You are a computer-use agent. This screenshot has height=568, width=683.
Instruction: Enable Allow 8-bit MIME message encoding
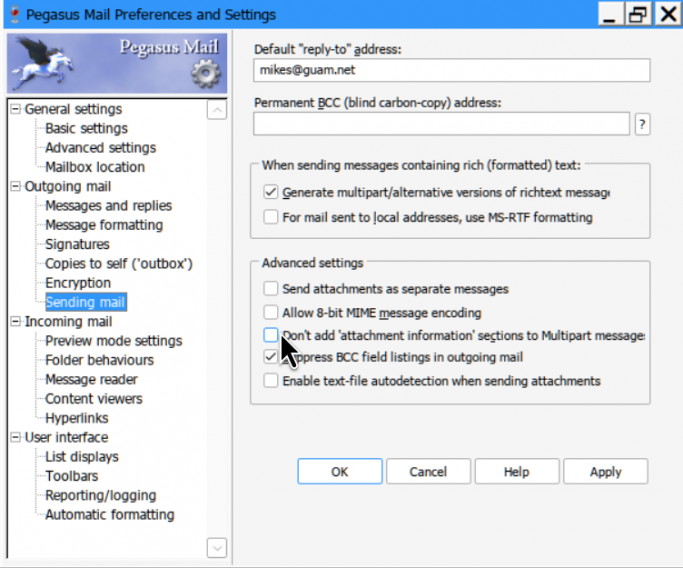pyautogui.click(x=270, y=312)
